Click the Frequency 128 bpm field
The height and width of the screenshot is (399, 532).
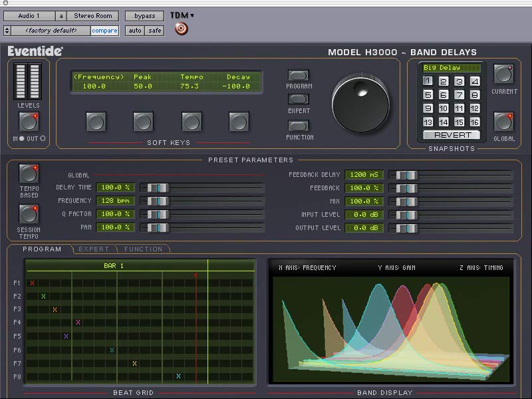click(x=115, y=201)
